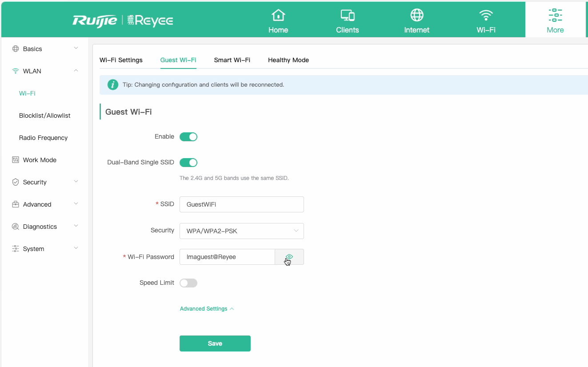This screenshot has width=588, height=367.
Task: Open the Internet globe icon
Action: click(x=417, y=15)
